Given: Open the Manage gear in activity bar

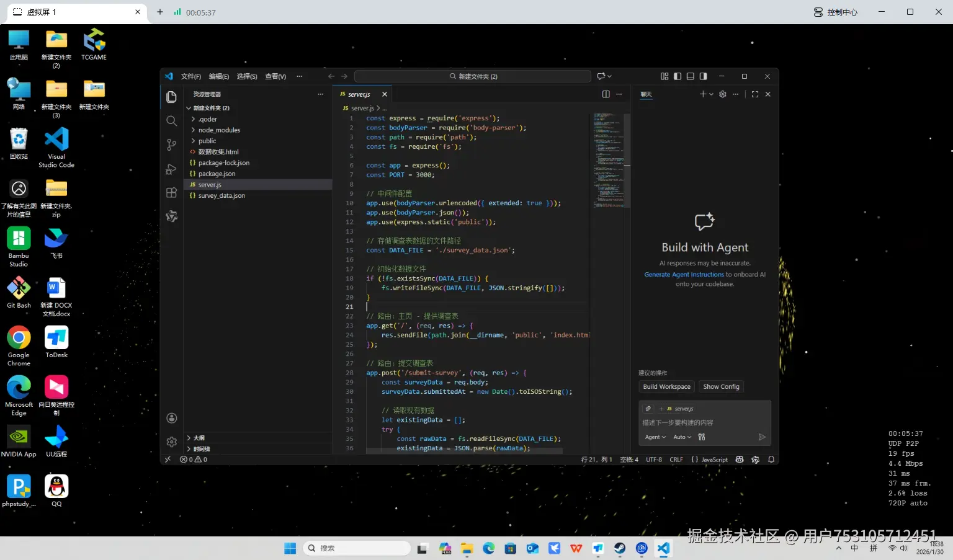Looking at the screenshot, I should (172, 442).
